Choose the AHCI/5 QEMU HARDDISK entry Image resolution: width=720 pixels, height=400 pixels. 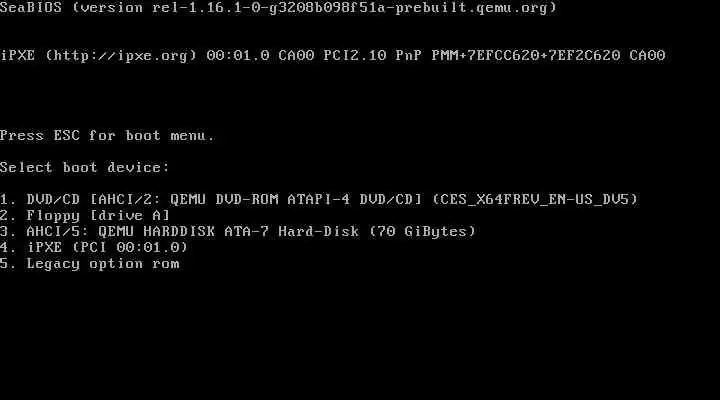click(238, 231)
